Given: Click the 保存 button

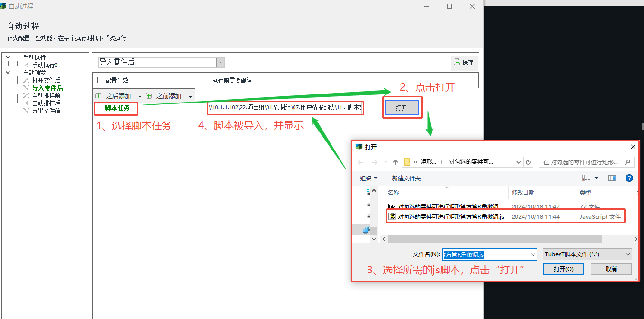Looking at the screenshot, I should 464,62.
